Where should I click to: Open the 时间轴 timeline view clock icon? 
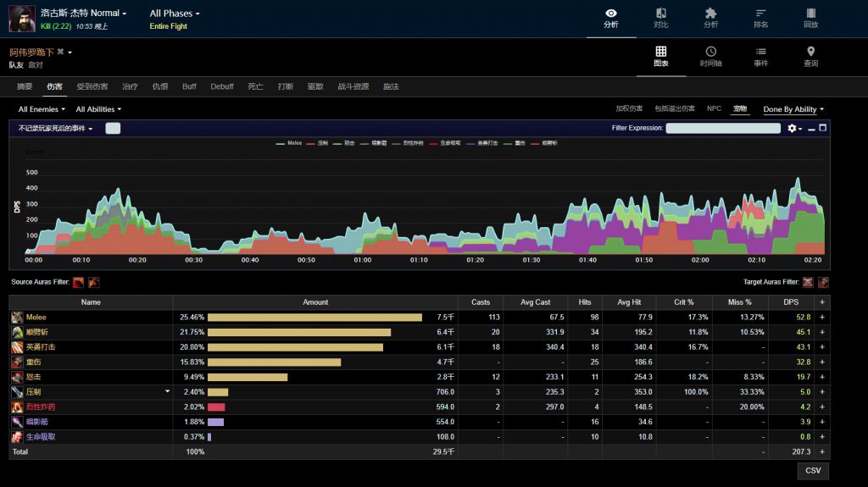(x=710, y=52)
